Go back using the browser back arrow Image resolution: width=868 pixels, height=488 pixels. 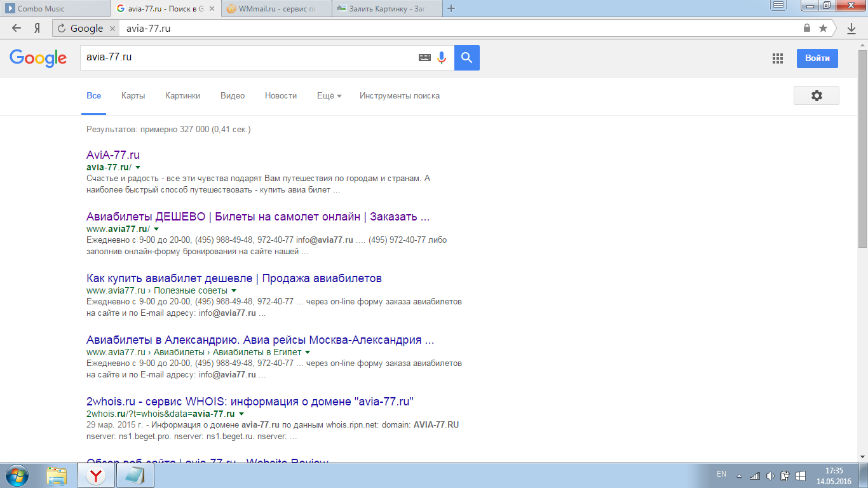coord(17,28)
